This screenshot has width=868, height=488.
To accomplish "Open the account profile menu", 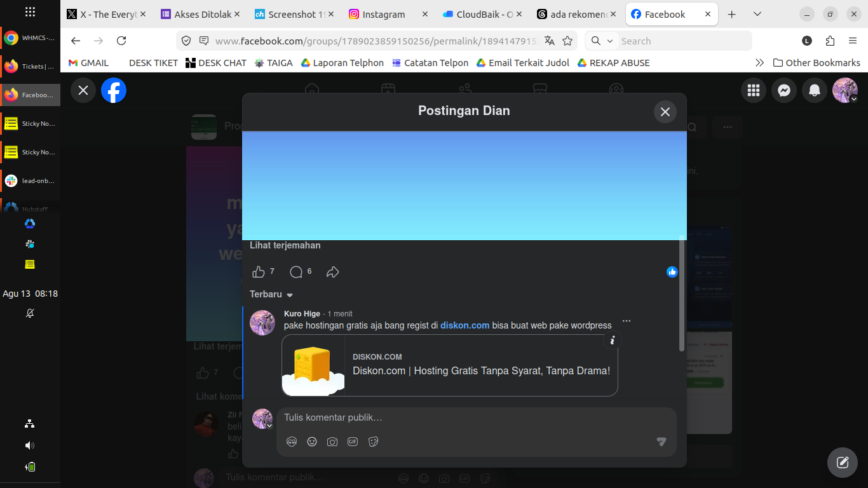I will pyautogui.click(x=845, y=91).
